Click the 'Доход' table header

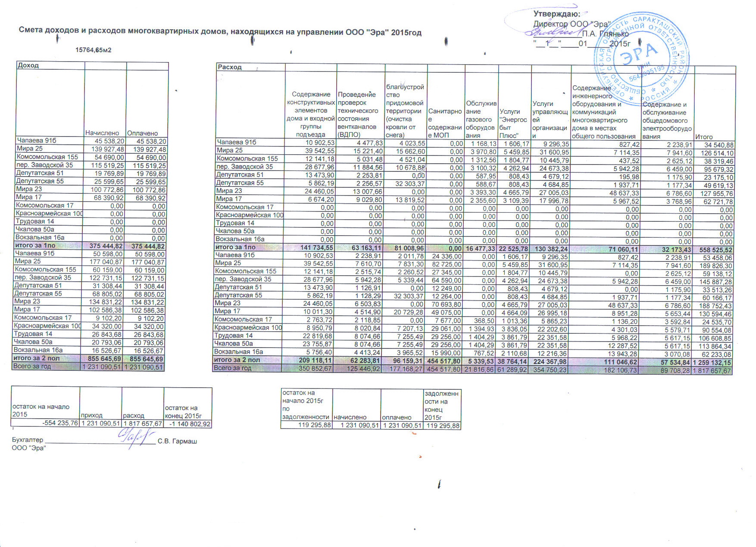tap(28, 65)
